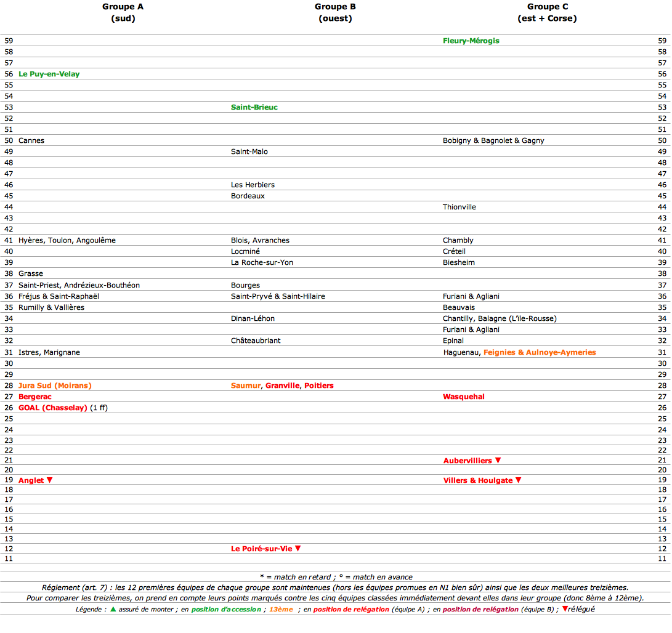This screenshot has width=672, height=633.
Task: Click orange '13ème' in the legend
Action: 281,610
